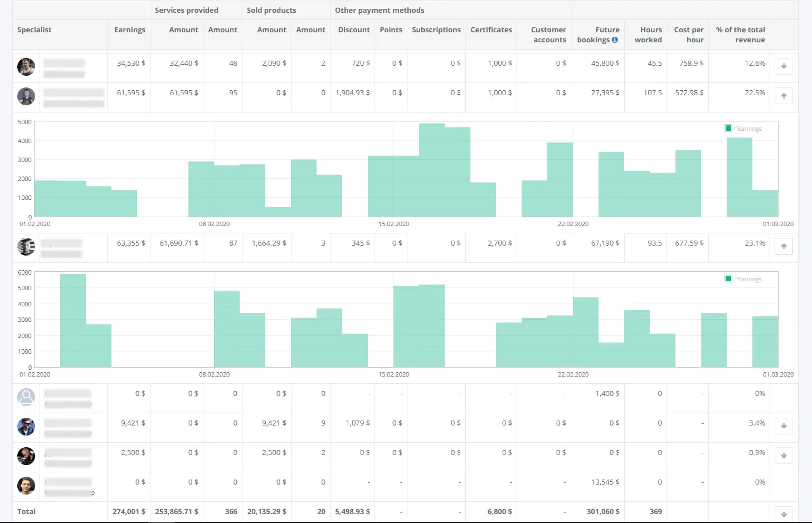Collapse the chart for the 22.5% revenue row
Image resolution: width=812 pixels, height=523 pixels.
(784, 96)
